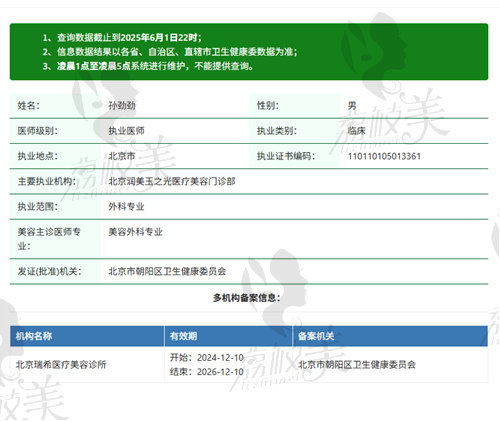Click the 性别 label
500x421 pixels.
point(267,106)
